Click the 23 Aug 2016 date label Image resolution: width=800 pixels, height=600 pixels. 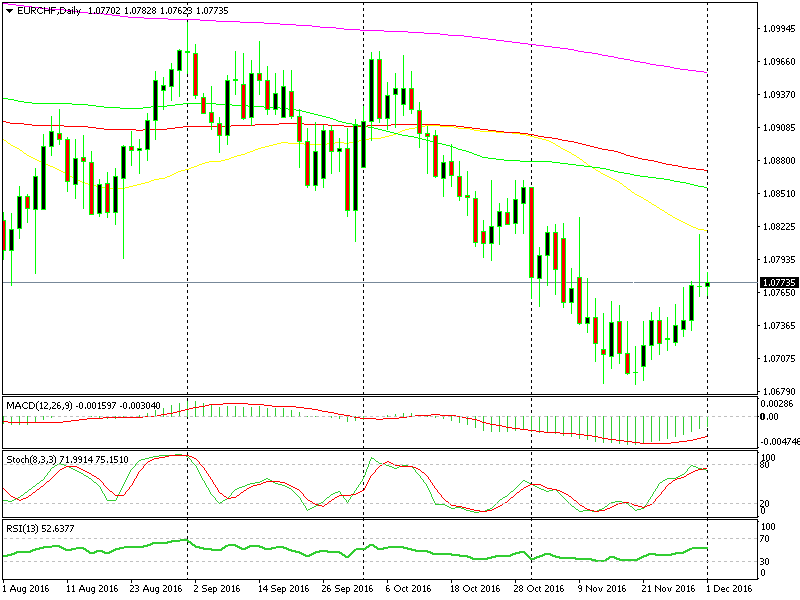[156, 589]
